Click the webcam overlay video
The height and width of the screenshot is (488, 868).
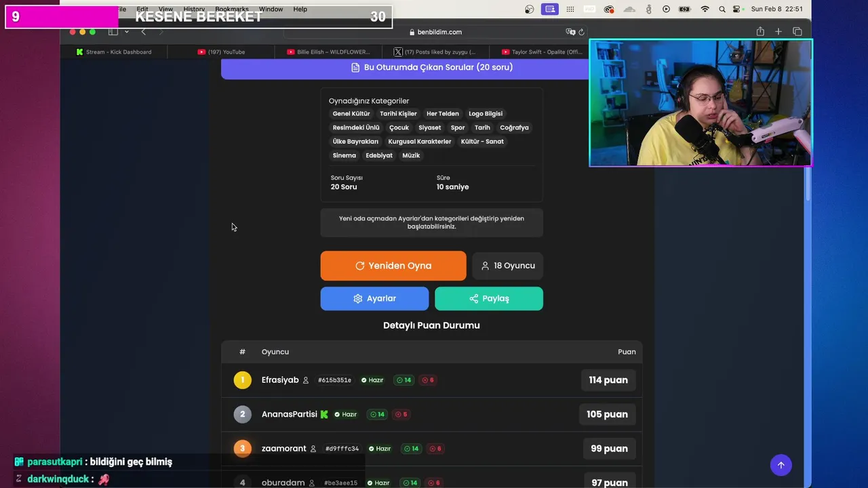click(701, 102)
